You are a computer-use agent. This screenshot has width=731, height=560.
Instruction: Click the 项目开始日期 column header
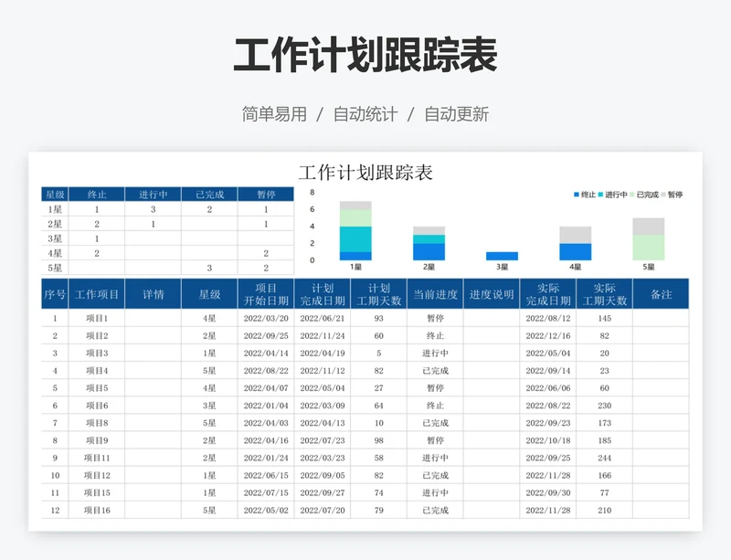(x=266, y=294)
